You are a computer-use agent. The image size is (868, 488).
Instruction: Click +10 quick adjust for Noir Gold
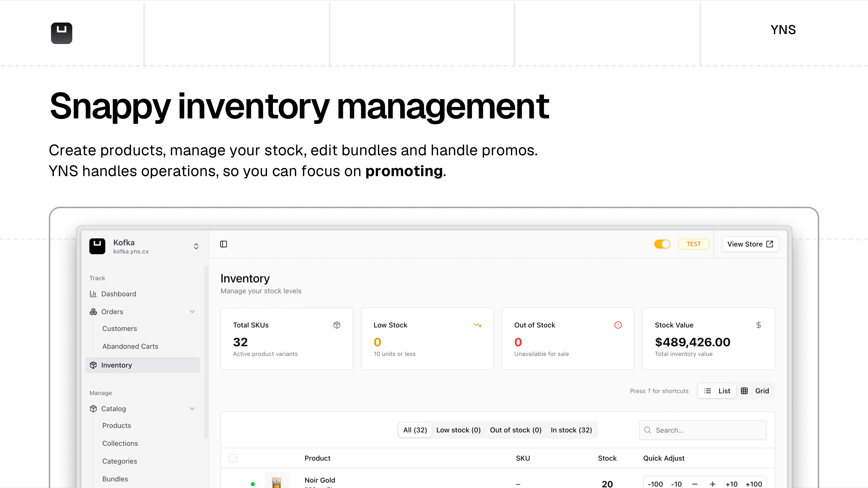(731, 484)
